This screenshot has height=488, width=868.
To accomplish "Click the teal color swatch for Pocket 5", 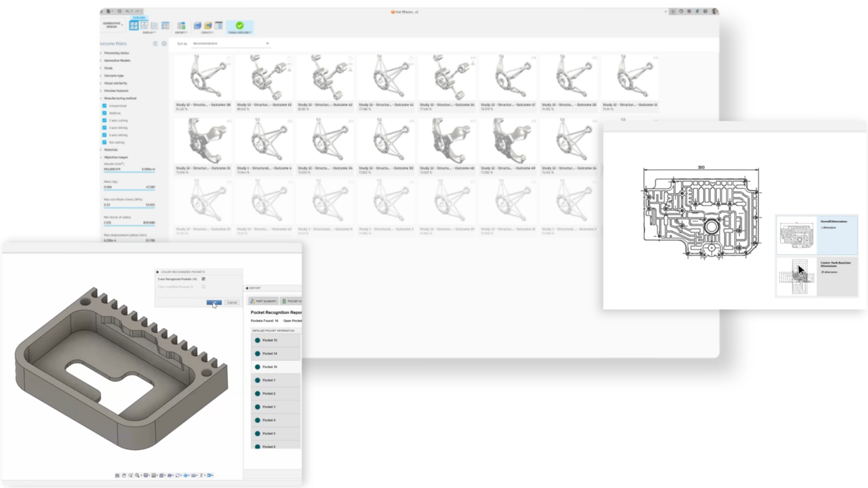I will pyautogui.click(x=258, y=433).
